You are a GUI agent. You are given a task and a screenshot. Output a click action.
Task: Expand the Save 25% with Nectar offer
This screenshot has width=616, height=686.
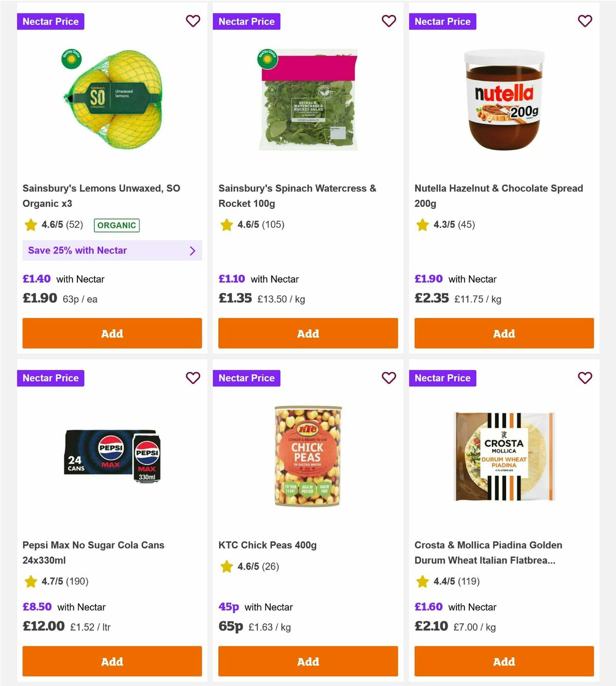112,250
